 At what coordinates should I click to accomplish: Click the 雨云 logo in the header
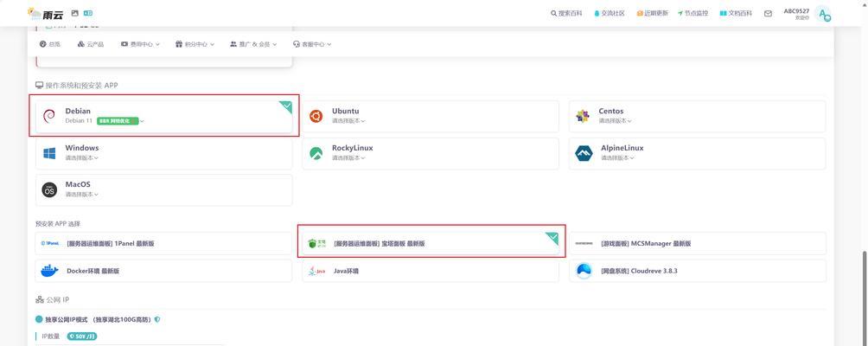pos(46,13)
